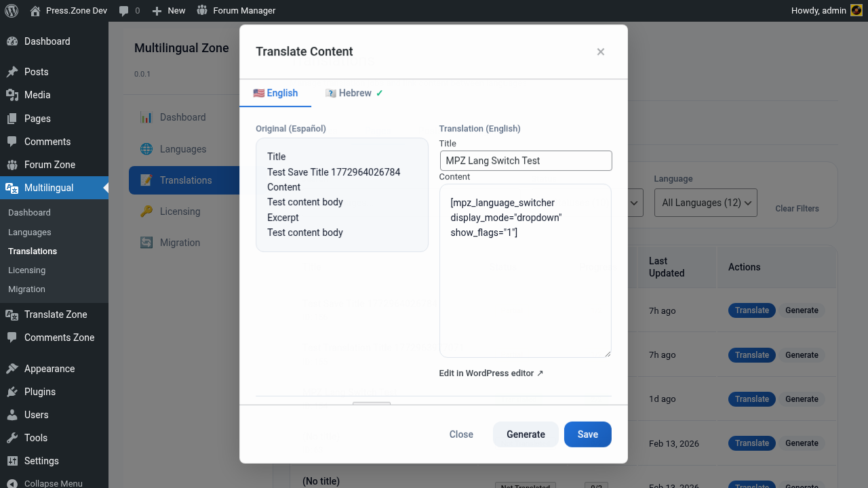Open the New content dropdown in admin bar

click(169, 11)
